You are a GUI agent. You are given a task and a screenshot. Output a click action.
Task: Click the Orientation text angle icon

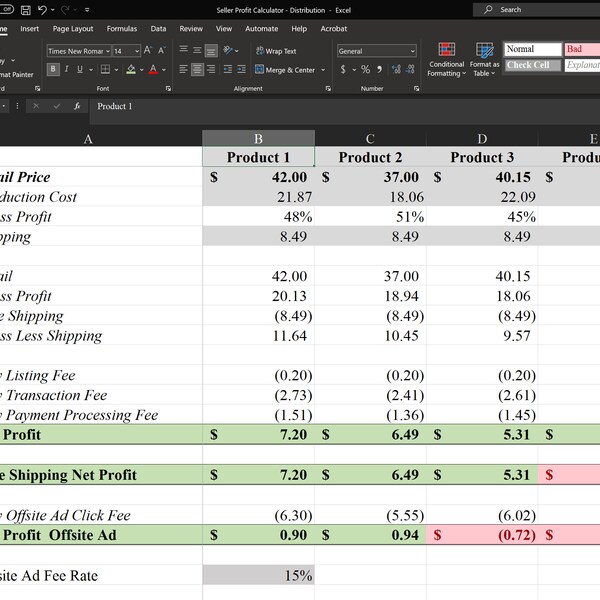point(228,50)
